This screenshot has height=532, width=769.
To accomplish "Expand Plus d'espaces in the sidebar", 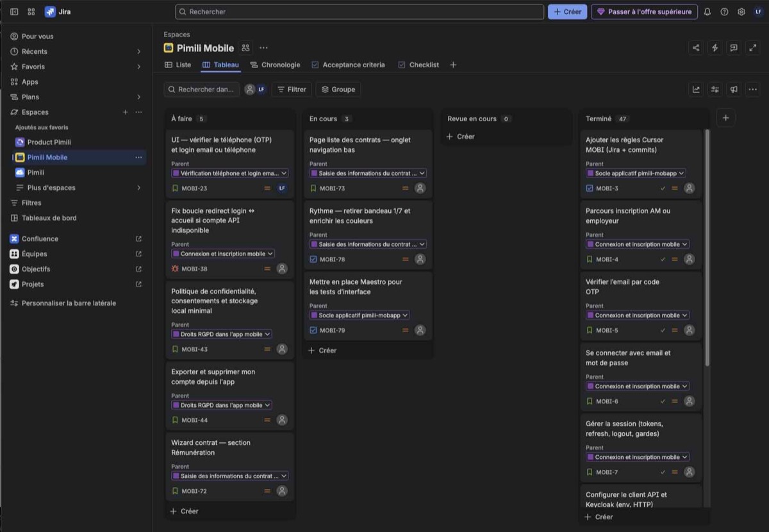I will [139, 188].
